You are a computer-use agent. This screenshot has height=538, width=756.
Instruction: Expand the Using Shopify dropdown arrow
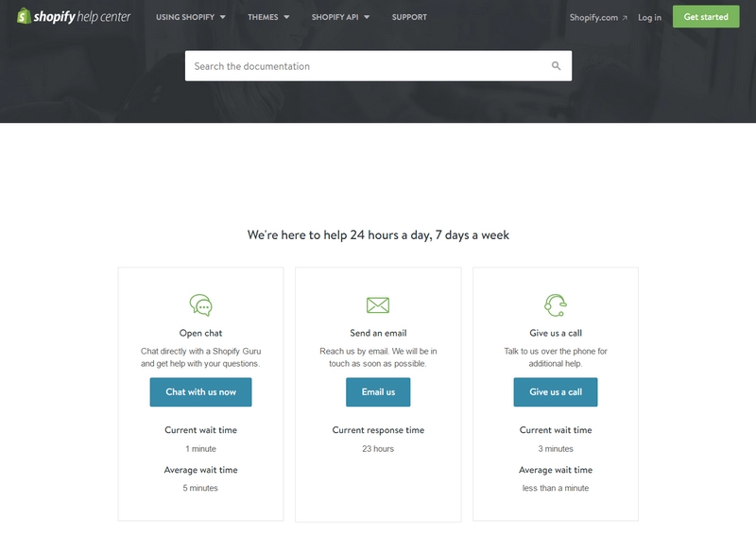click(x=223, y=17)
